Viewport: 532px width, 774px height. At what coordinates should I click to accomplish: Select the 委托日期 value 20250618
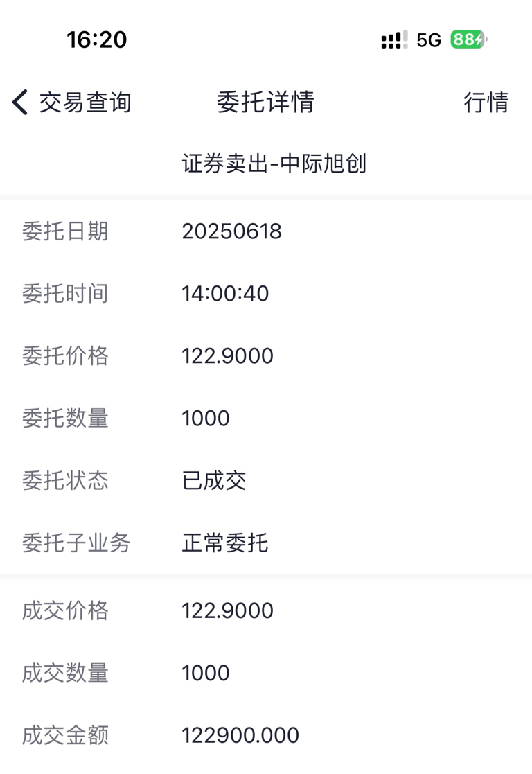point(232,231)
